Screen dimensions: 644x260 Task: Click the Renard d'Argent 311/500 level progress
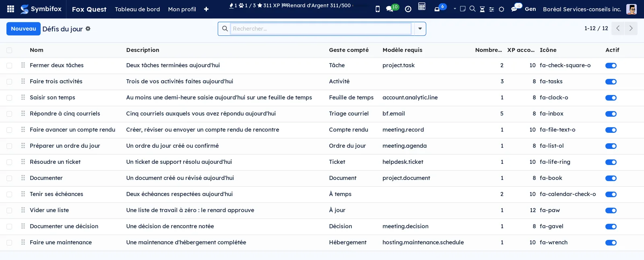click(x=316, y=6)
